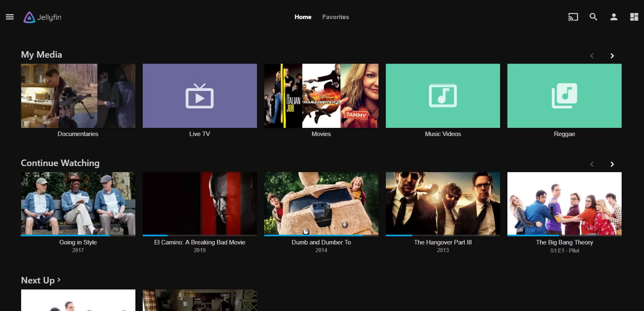The height and width of the screenshot is (311, 644).
Task: Expand the Next Up section header
Action: pos(41,280)
